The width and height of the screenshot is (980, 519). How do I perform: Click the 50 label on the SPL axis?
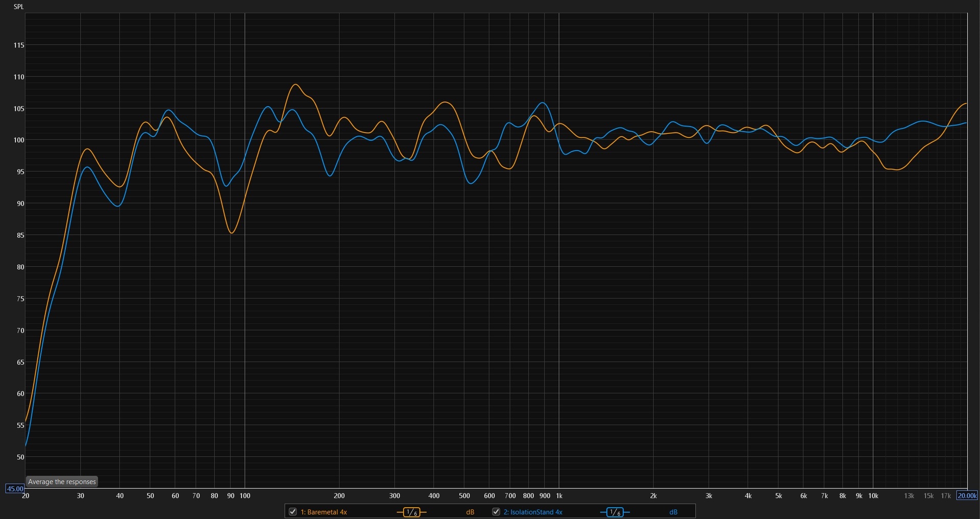pos(20,457)
